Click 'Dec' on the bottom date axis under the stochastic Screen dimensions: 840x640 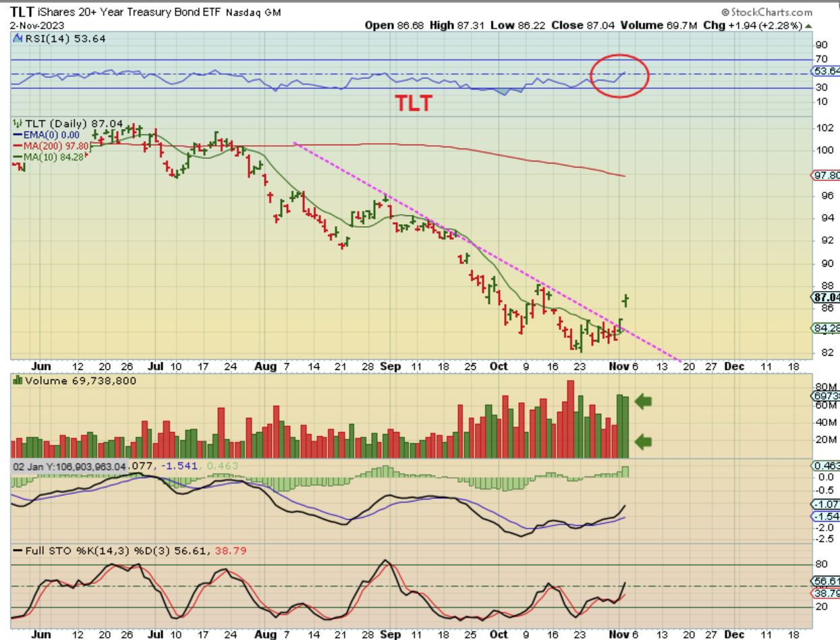[x=734, y=634]
